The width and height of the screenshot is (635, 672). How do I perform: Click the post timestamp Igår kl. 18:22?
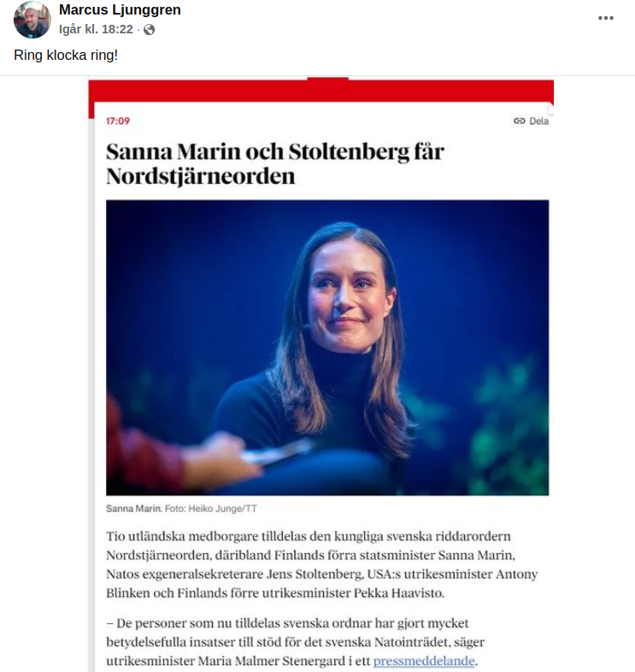tap(97, 30)
